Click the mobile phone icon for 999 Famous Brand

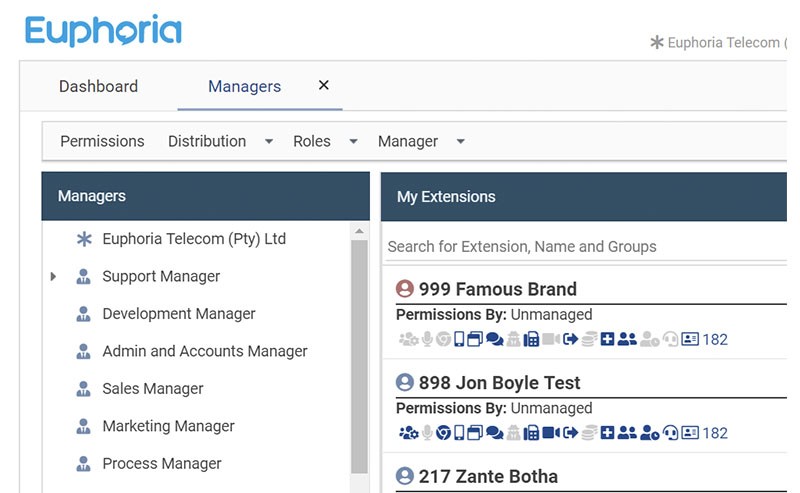[x=459, y=339]
